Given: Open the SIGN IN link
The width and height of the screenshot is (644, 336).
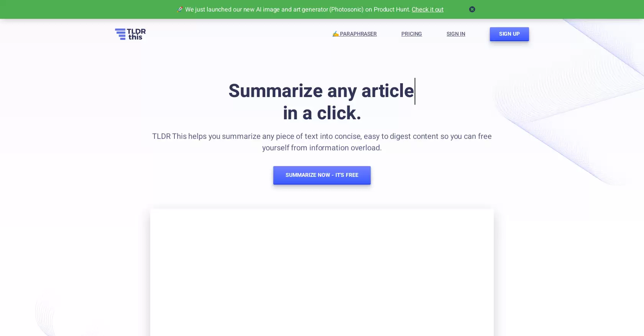Looking at the screenshot, I should click(456, 34).
